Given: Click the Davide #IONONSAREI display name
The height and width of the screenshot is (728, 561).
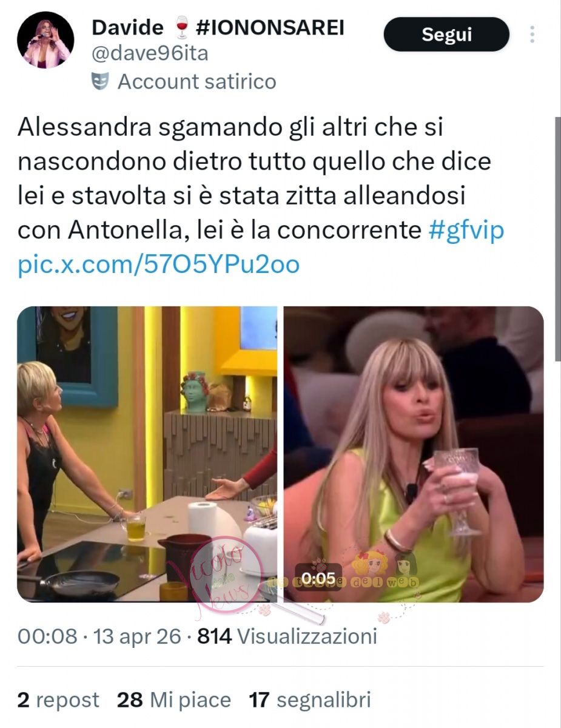Looking at the screenshot, I should tap(218, 27).
